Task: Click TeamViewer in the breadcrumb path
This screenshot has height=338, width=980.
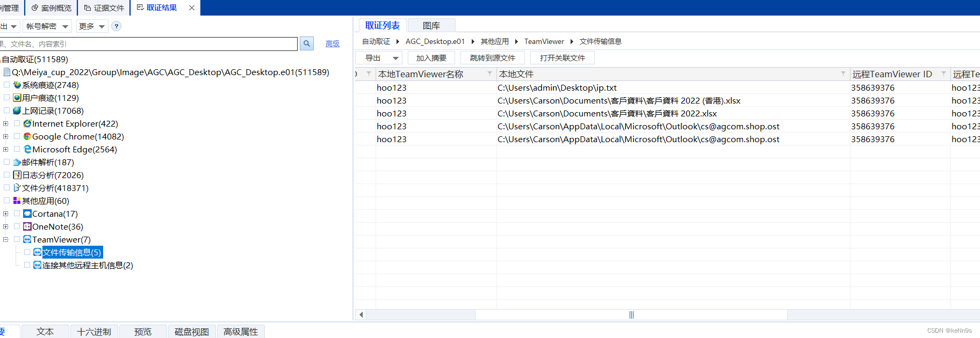Action: [544, 41]
